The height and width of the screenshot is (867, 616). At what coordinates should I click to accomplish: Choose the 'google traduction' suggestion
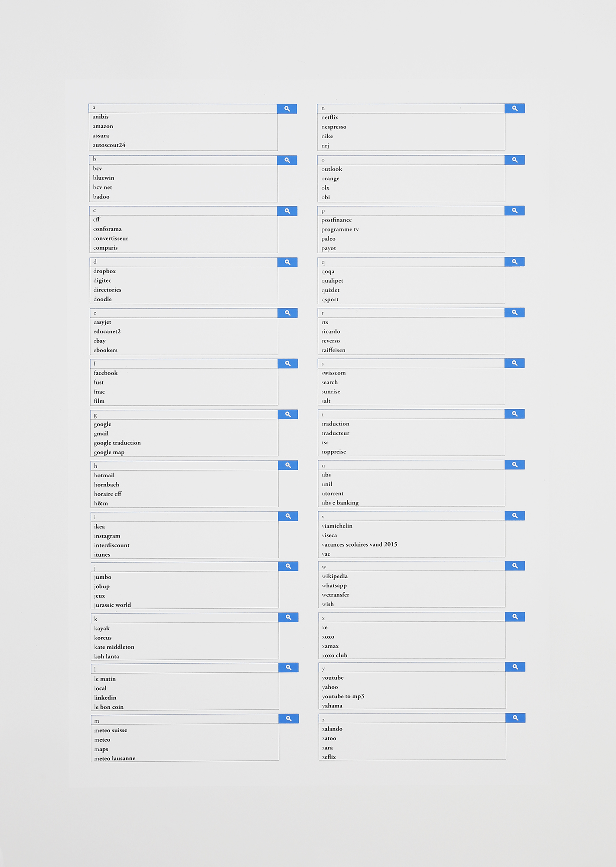click(117, 443)
